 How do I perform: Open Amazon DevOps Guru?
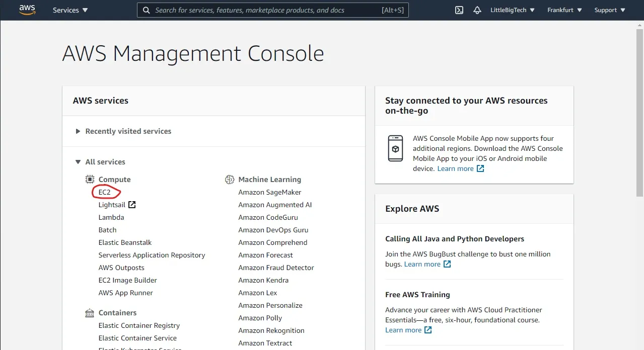pos(273,230)
